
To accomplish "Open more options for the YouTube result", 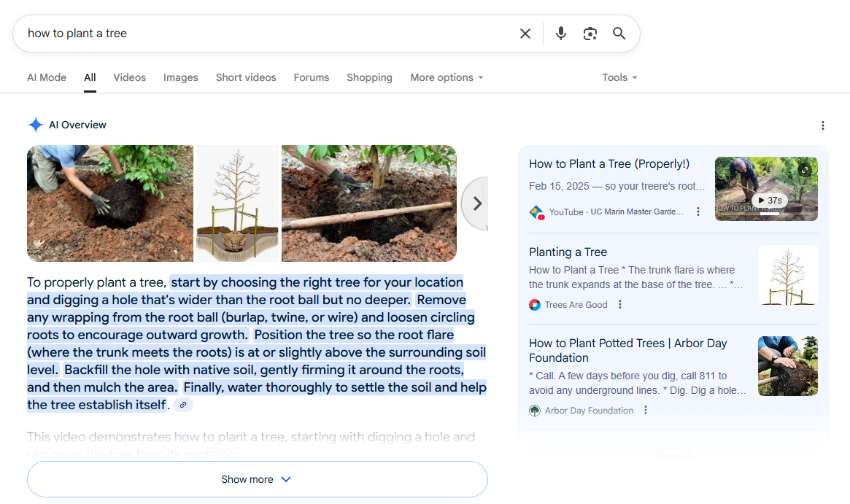I will tap(698, 212).
